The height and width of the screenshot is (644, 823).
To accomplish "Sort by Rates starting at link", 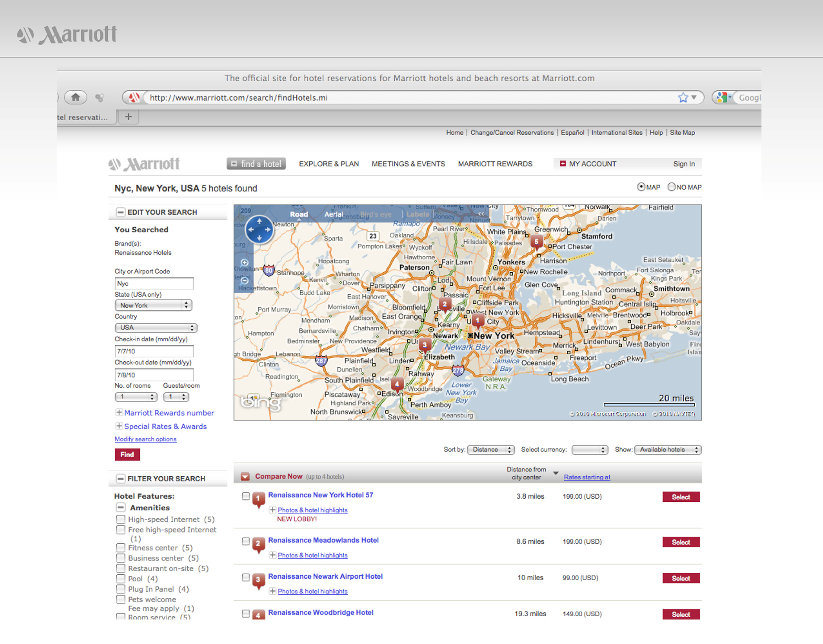I will 587,477.
